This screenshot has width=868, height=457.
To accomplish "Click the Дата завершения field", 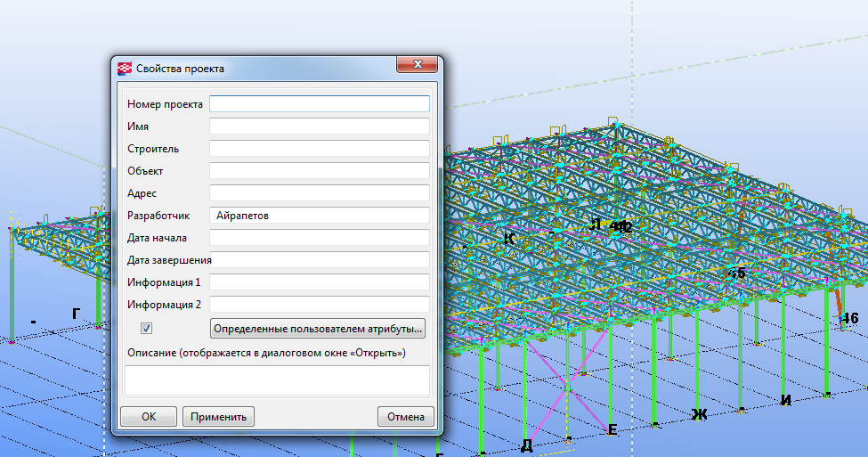I will coord(320,260).
